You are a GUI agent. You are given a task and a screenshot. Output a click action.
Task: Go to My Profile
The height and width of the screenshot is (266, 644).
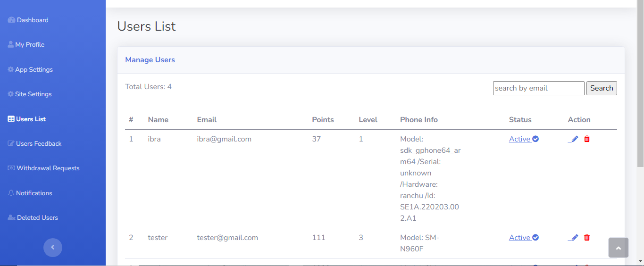point(29,45)
